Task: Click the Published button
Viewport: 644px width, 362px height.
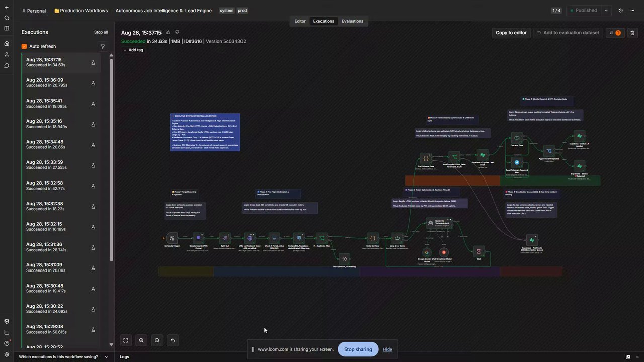Action: point(584,10)
